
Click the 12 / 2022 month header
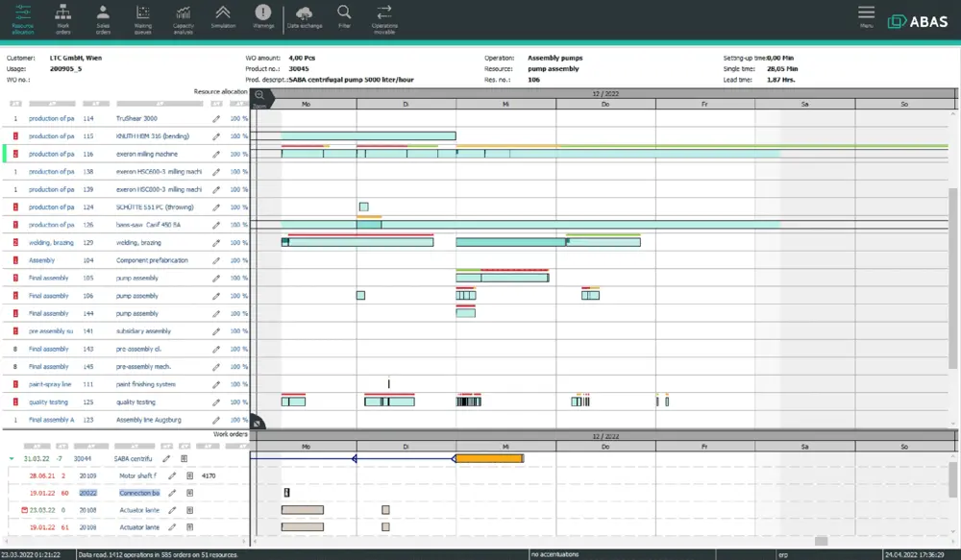pos(605,94)
